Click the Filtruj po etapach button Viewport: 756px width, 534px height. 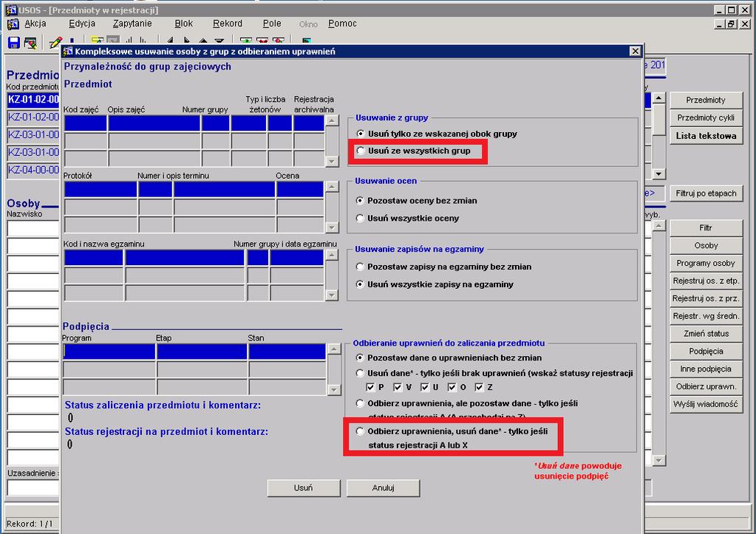[706, 194]
